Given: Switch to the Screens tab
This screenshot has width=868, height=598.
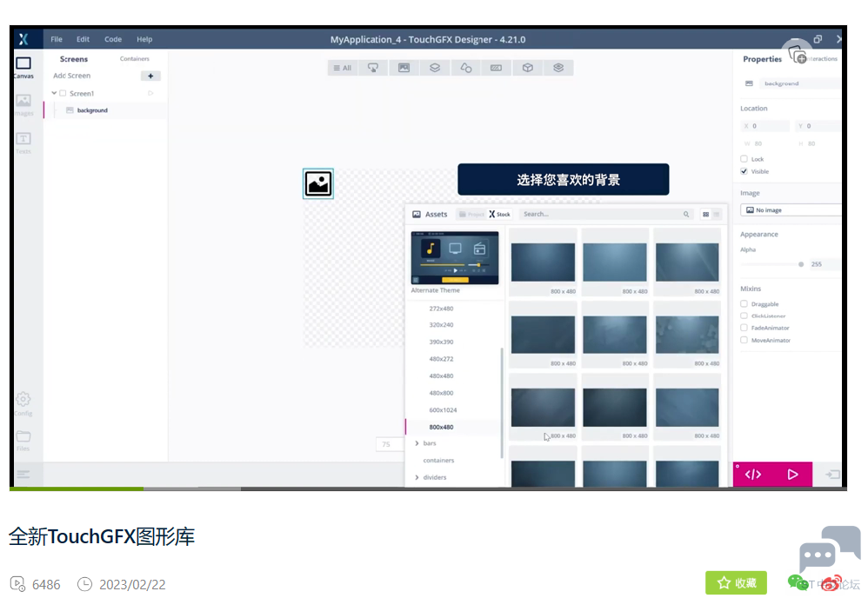Looking at the screenshot, I should [x=74, y=58].
